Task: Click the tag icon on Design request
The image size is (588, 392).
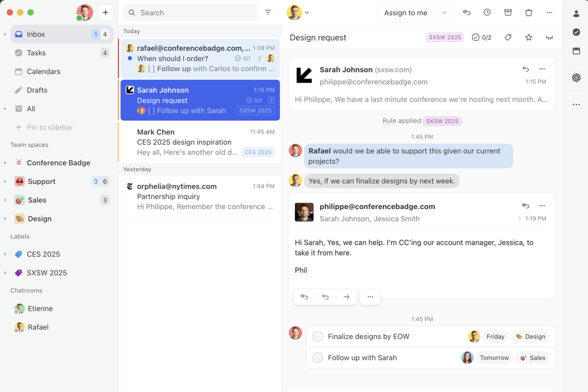Action: coord(508,37)
